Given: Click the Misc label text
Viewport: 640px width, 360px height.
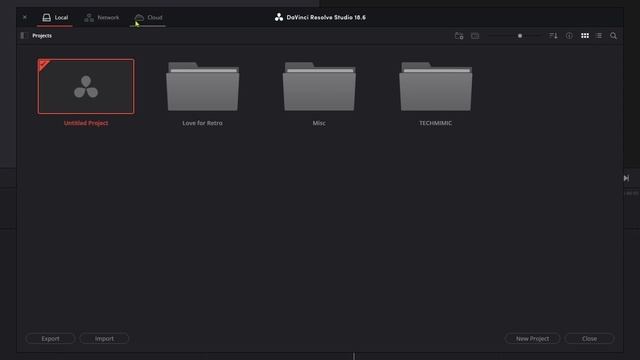Looking at the screenshot, I should [x=319, y=123].
